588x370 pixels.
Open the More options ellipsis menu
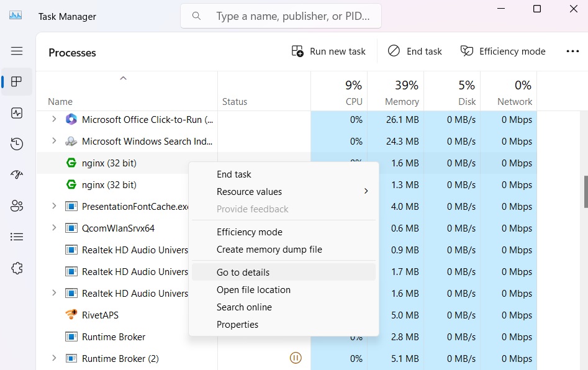pos(572,51)
